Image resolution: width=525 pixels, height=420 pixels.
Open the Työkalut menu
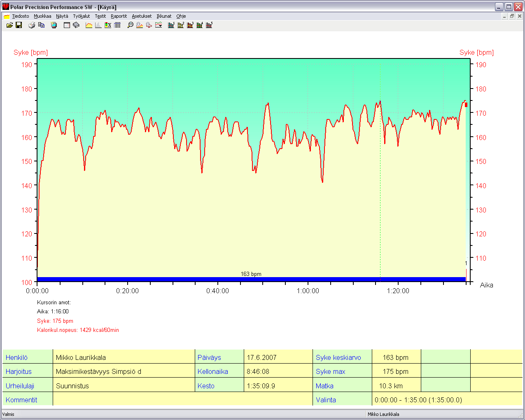pyautogui.click(x=82, y=16)
